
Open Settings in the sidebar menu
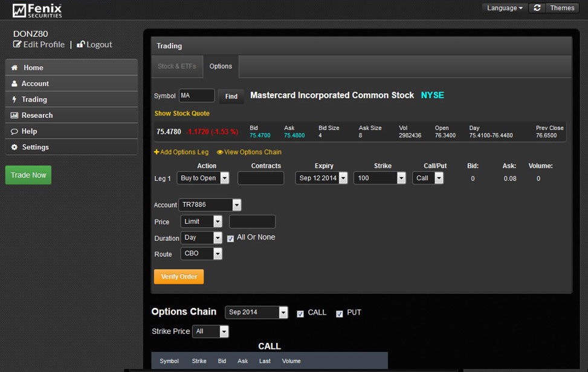click(x=72, y=147)
